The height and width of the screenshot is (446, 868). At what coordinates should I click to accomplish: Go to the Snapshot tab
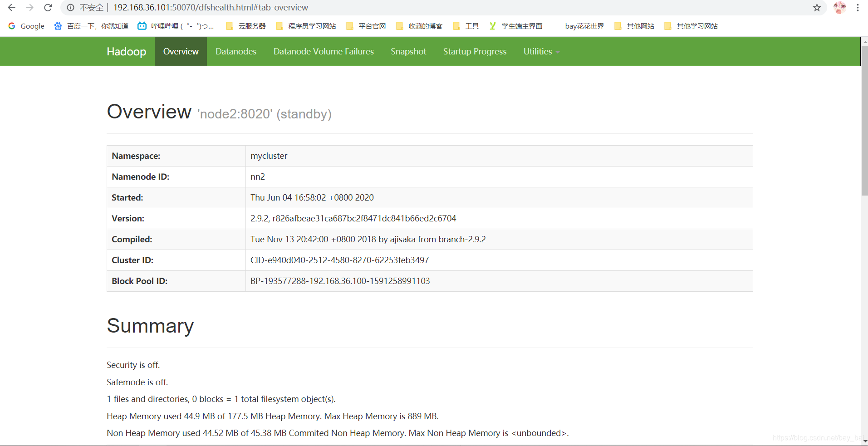tap(408, 52)
